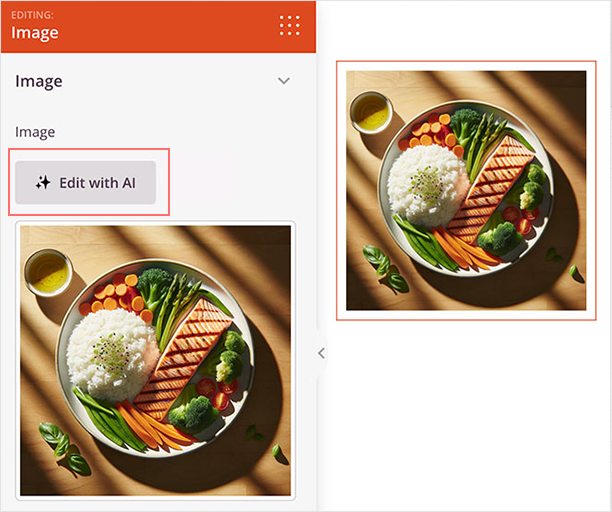Screen dimensions: 612x512
Task: Select the salmon plate image on the canvas
Action: click(x=466, y=190)
